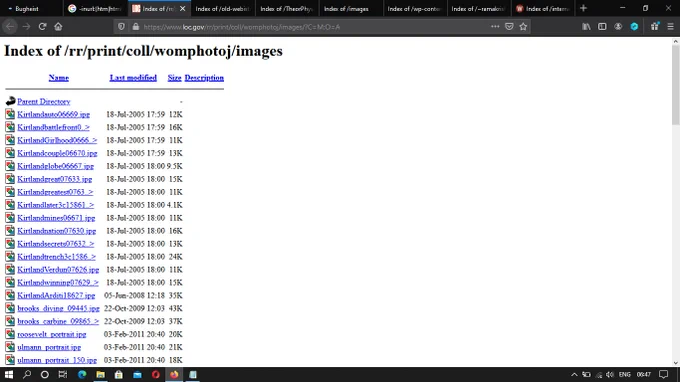Open roosevelt_portrait.jpg file
Screen dimensions: 680x382
point(52,334)
